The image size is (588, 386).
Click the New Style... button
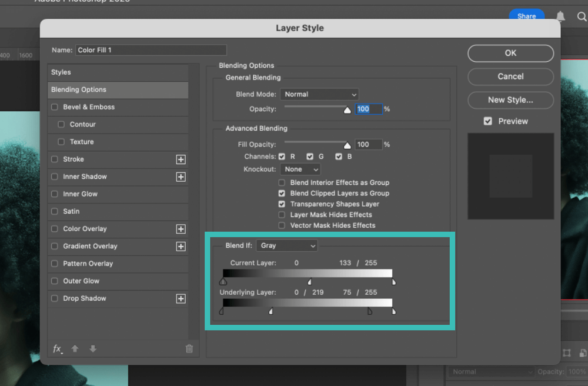point(510,100)
